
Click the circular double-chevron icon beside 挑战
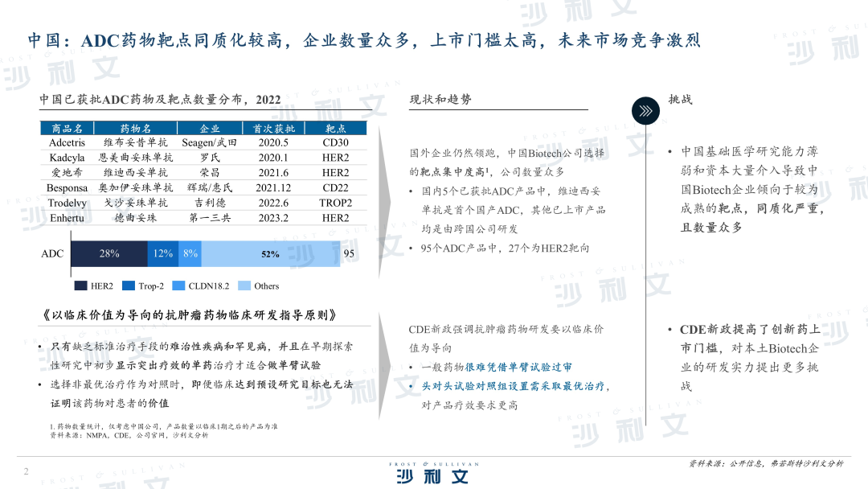point(645,111)
